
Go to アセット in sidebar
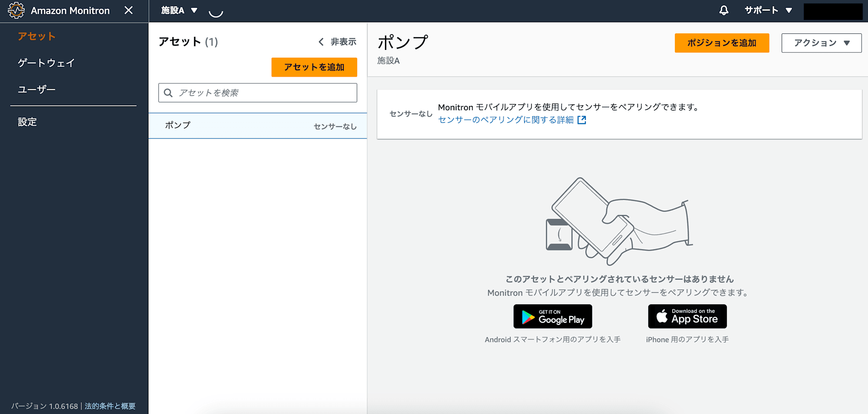pyautogui.click(x=36, y=36)
